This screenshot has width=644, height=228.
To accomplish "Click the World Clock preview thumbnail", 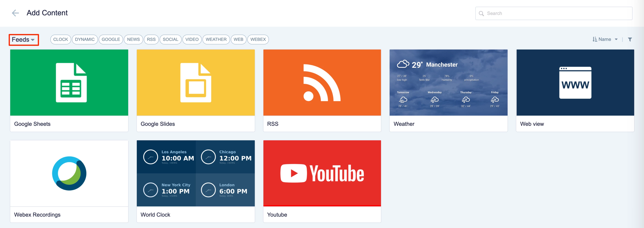I will (x=195, y=173).
